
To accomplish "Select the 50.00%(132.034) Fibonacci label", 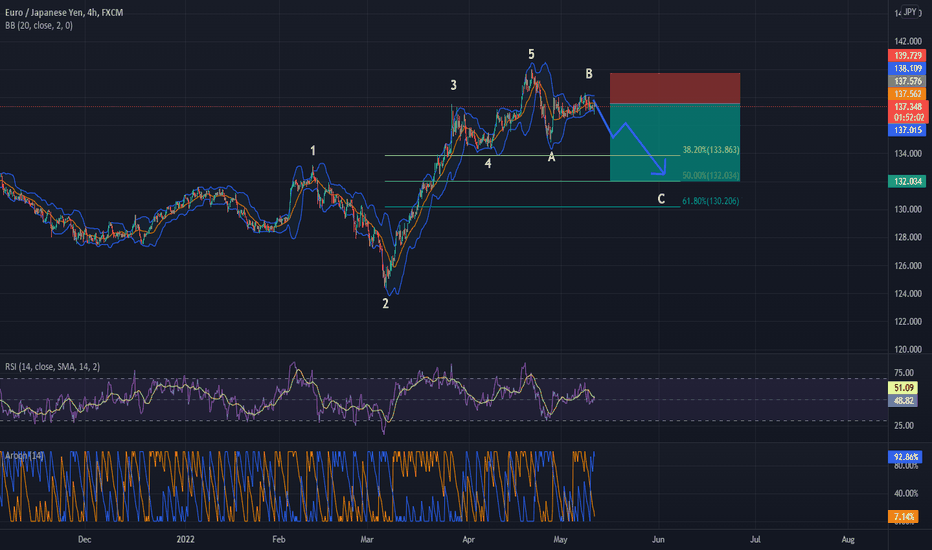I will [711, 175].
